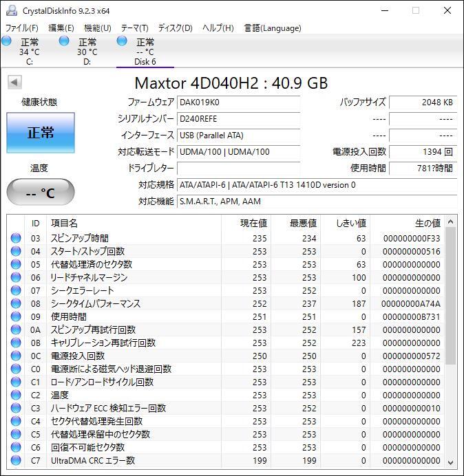The width and height of the screenshot is (464, 476).
Task: Click status icon for 05 代替処理済のセクタ数
Action: click(x=16, y=264)
